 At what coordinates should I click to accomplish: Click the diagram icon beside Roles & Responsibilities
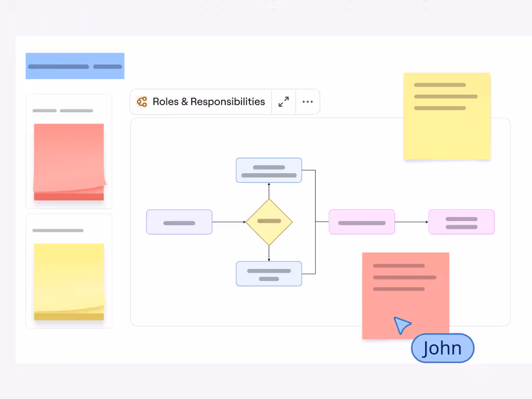coord(142,102)
